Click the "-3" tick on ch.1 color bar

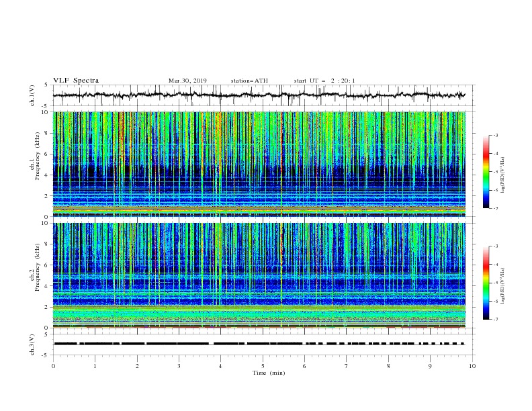(495, 135)
